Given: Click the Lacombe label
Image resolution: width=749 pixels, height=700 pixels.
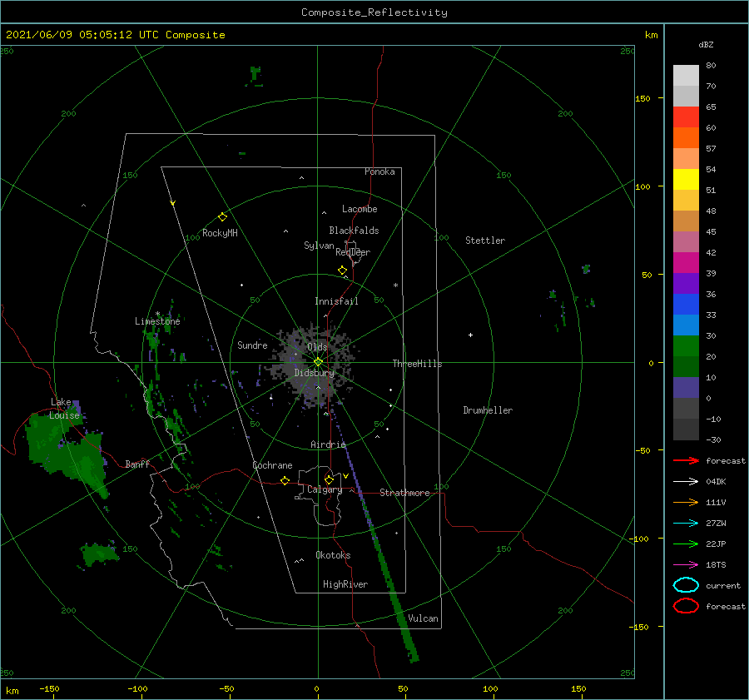Looking at the screenshot, I should tap(360, 209).
